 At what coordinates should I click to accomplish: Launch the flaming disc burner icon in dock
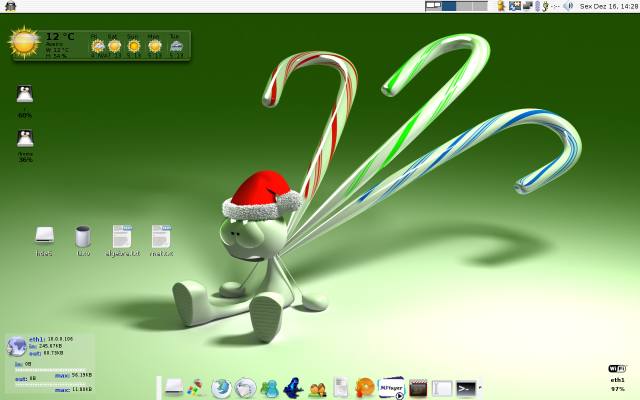click(365, 388)
